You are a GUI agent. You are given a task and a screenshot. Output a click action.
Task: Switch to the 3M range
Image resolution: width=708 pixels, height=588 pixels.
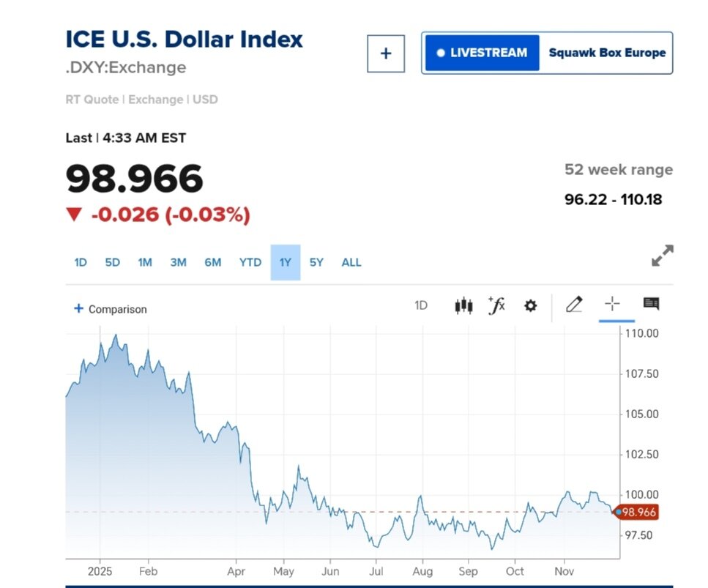[178, 262]
